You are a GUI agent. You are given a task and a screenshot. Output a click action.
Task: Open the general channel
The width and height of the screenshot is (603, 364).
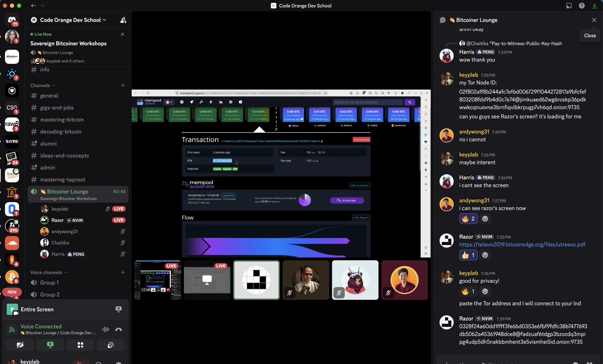coord(78,95)
